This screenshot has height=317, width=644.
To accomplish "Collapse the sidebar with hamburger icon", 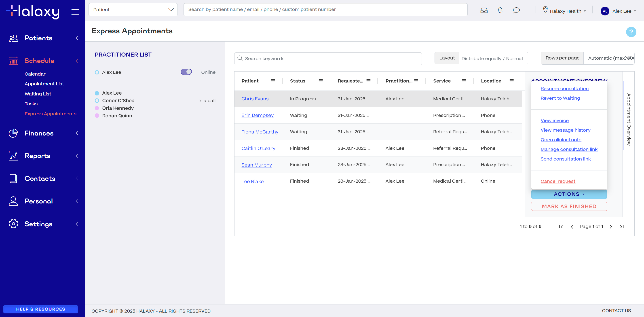I will [x=75, y=12].
